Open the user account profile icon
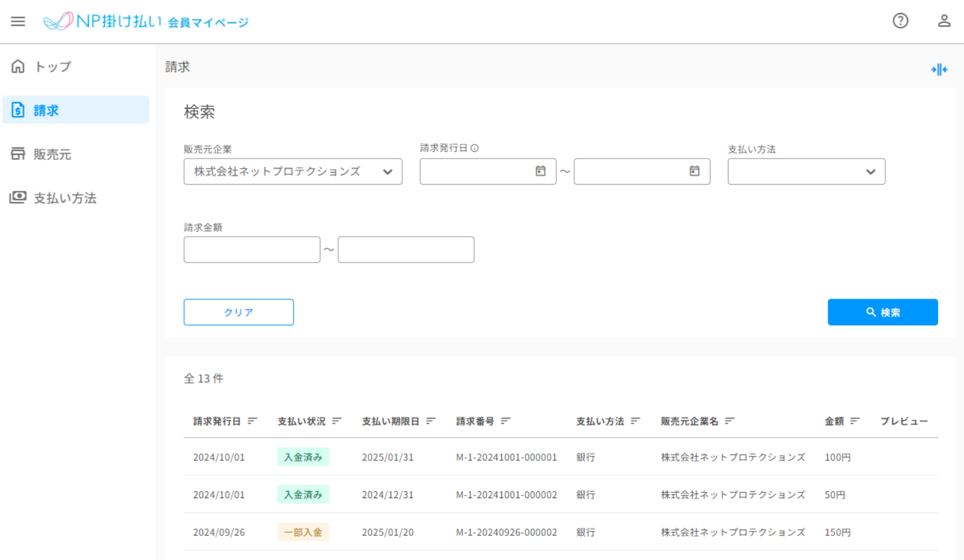 coord(944,21)
